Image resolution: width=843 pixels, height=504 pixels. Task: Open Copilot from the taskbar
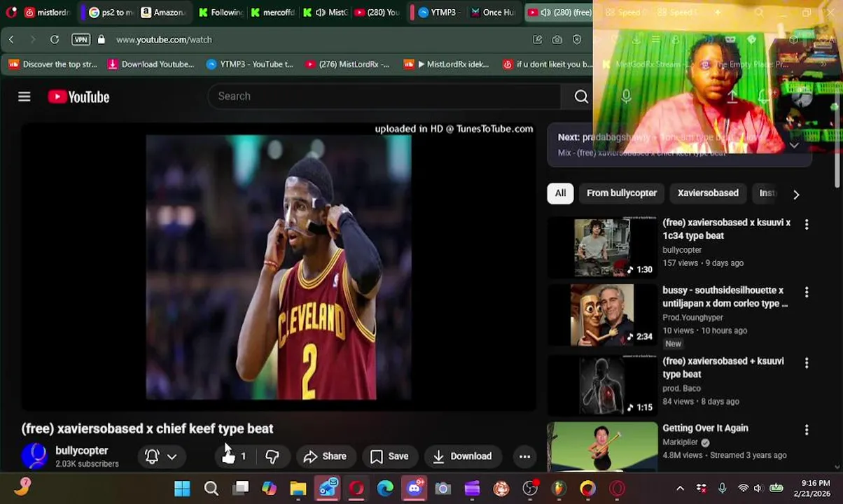(269, 489)
